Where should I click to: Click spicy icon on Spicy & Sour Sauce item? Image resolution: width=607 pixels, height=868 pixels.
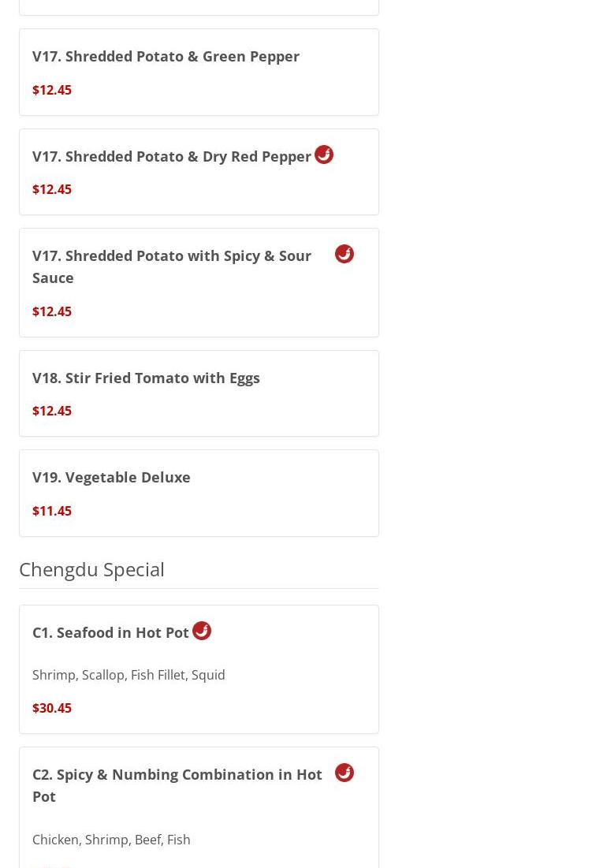click(344, 254)
